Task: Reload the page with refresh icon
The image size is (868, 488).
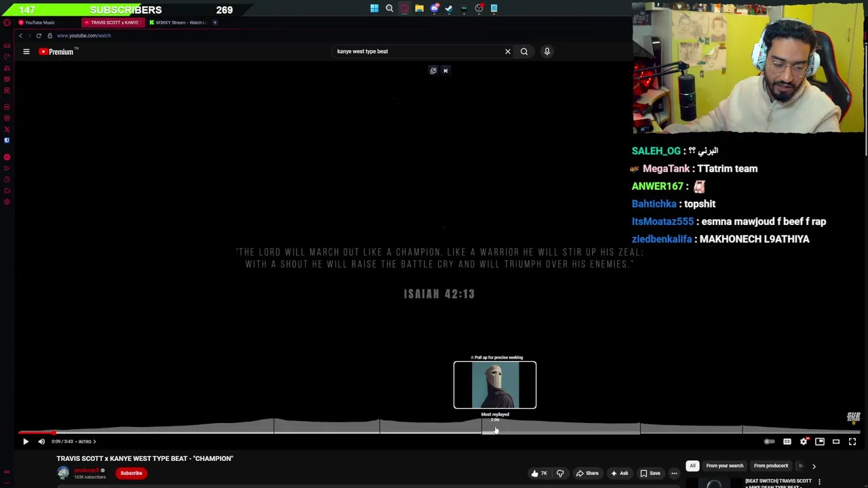Action: click(39, 35)
